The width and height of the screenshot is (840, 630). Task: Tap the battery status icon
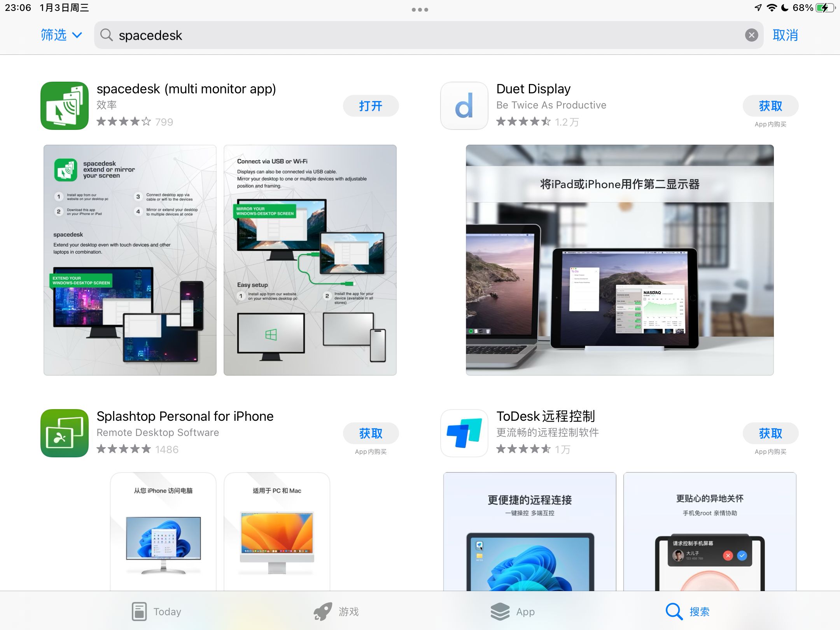click(824, 8)
